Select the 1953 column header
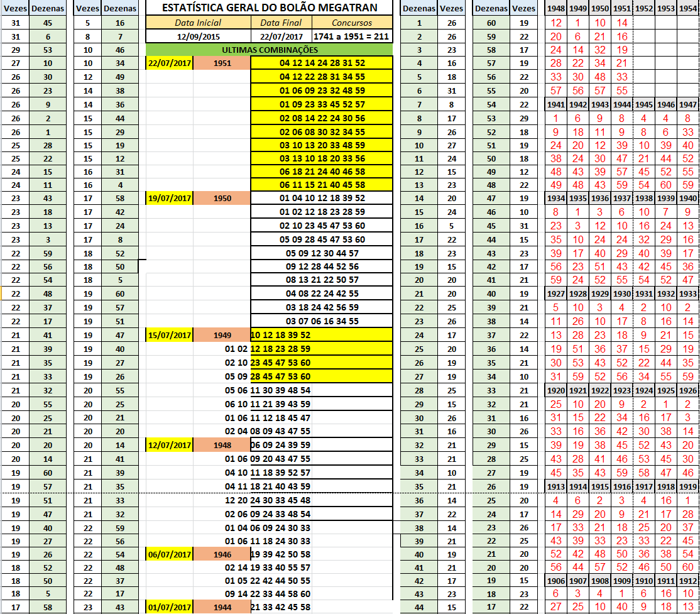The image size is (700, 614). pos(666,9)
